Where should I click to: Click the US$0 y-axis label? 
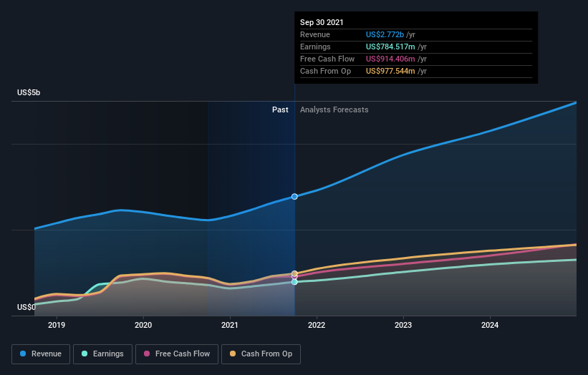(x=26, y=307)
